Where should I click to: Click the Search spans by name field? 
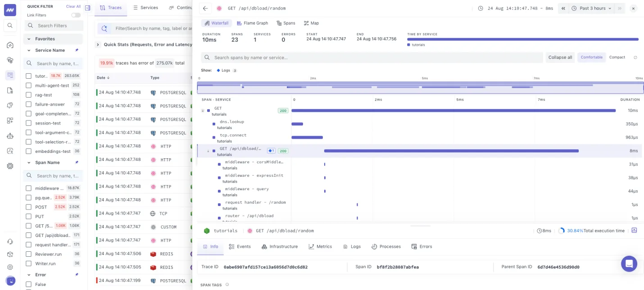(372, 58)
